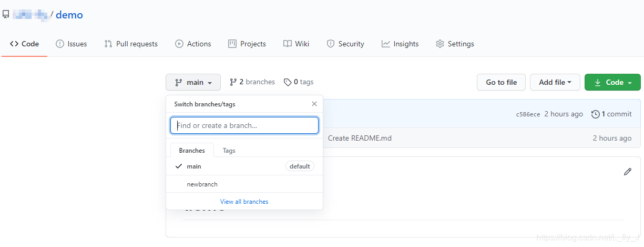This screenshot has width=644, height=247.
Task: Click the branch icon beside 2 branches
Action: point(233,82)
